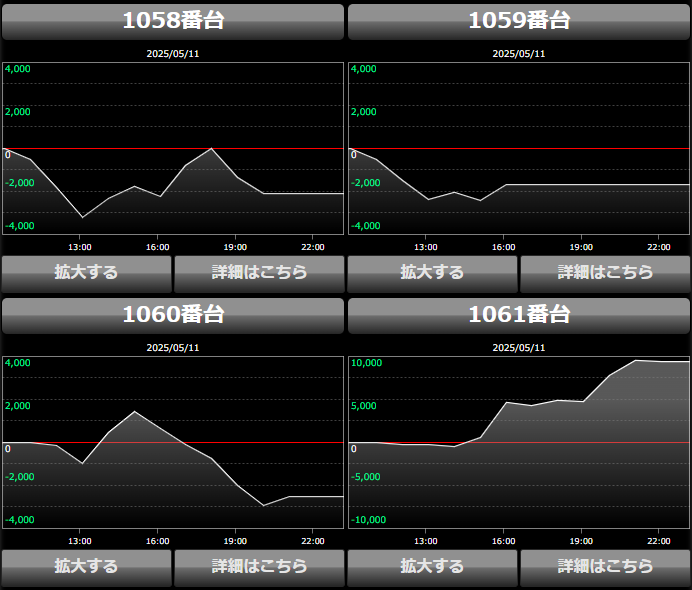Click the -10,000 axis label in 1061 graph

[x=368, y=520]
